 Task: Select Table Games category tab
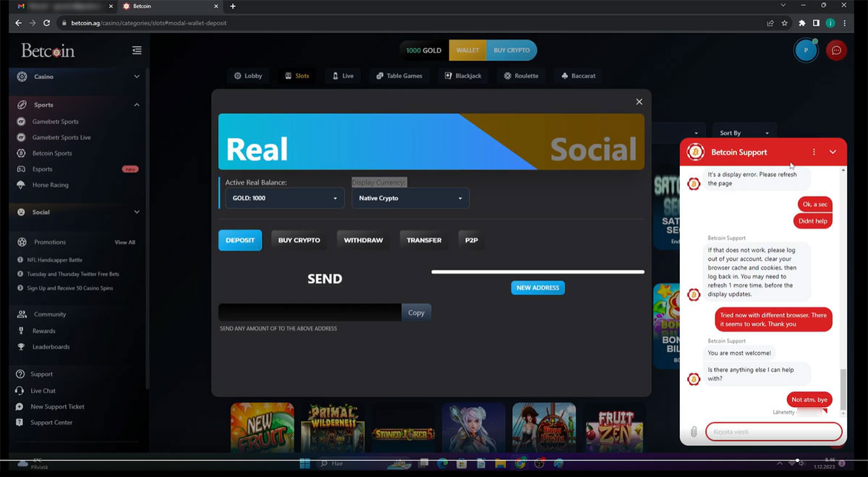point(399,76)
